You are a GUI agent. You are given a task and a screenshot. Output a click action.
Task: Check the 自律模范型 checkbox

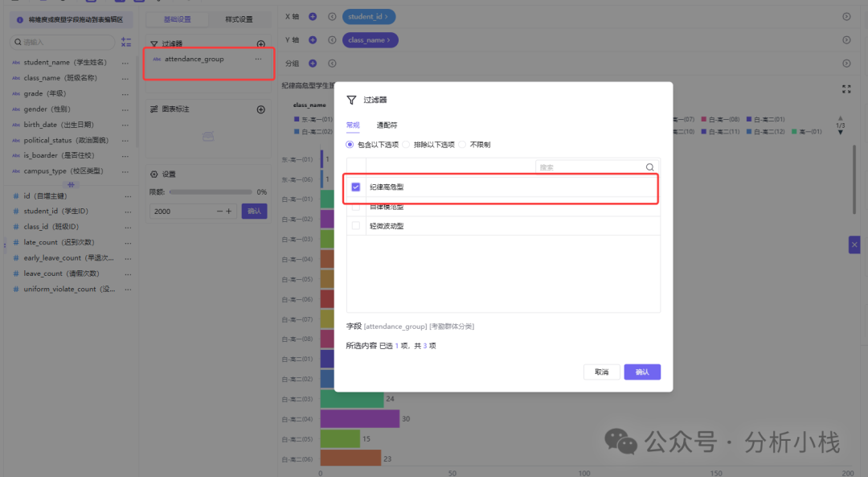coord(356,207)
